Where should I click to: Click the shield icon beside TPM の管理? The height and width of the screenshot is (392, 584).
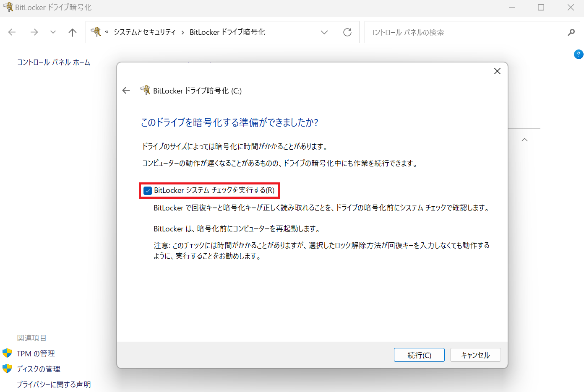[7, 353]
